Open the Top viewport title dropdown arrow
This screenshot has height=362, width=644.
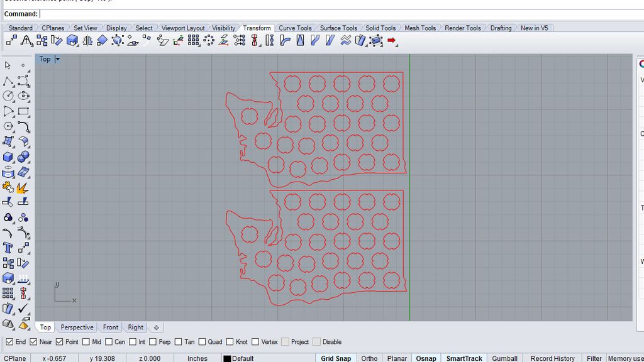[x=57, y=59]
